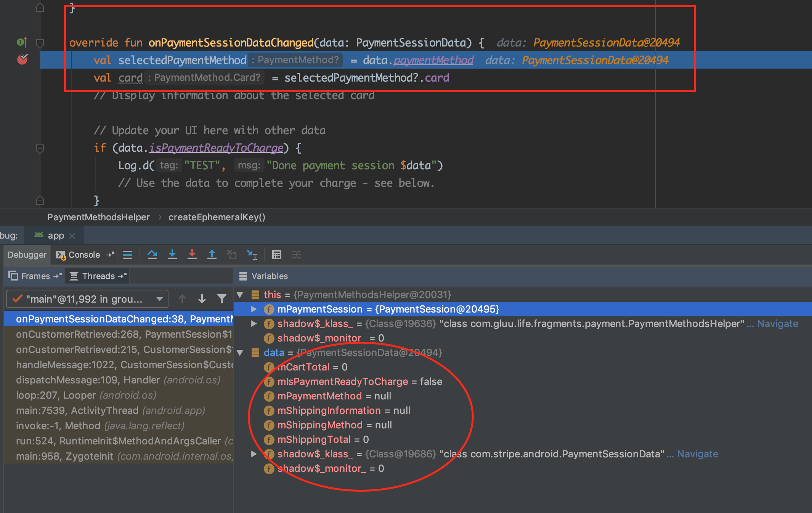Open the Evaluate Expression calculator icon
812x513 pixels.
[x=277, y=255]
